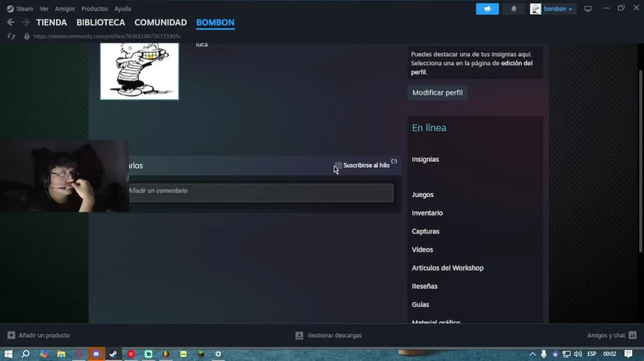Open the Insignias link
644x361 pixels.
425,159
